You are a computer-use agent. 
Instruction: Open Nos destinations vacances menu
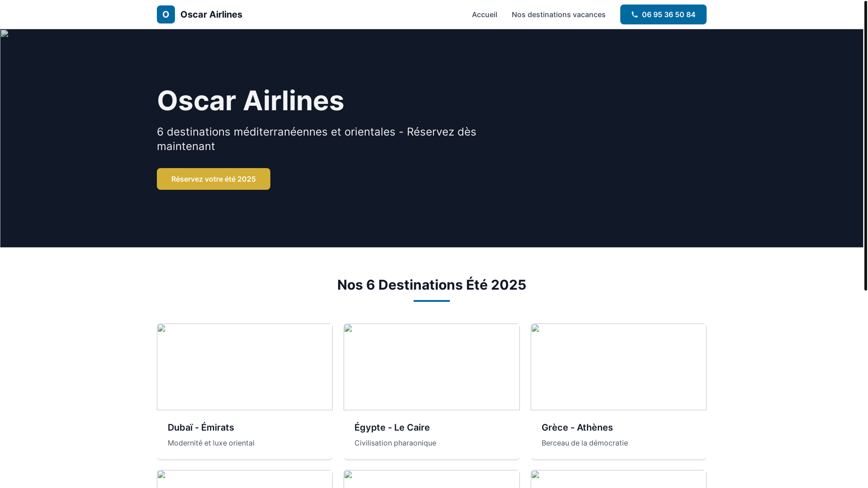coord(558,14)
